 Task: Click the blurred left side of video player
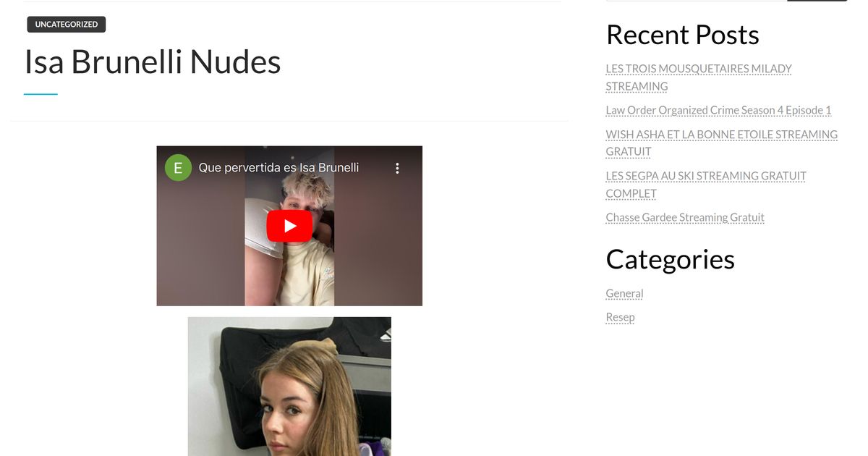click(200, 239)
